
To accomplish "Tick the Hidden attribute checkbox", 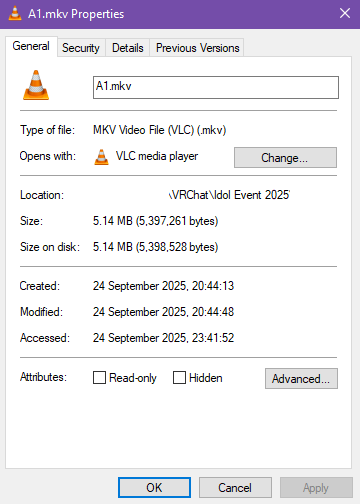I will click(x=179, y=378).
